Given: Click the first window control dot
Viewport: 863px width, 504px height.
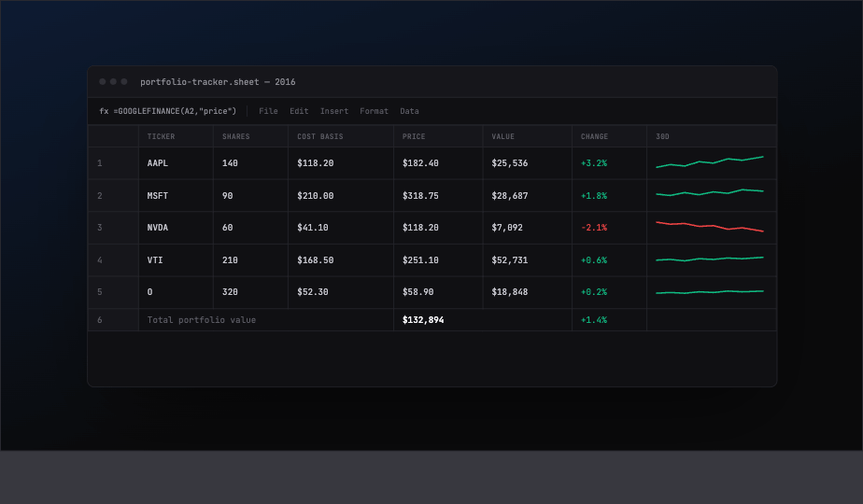Looking at the screenshot, I should [103, 81].
